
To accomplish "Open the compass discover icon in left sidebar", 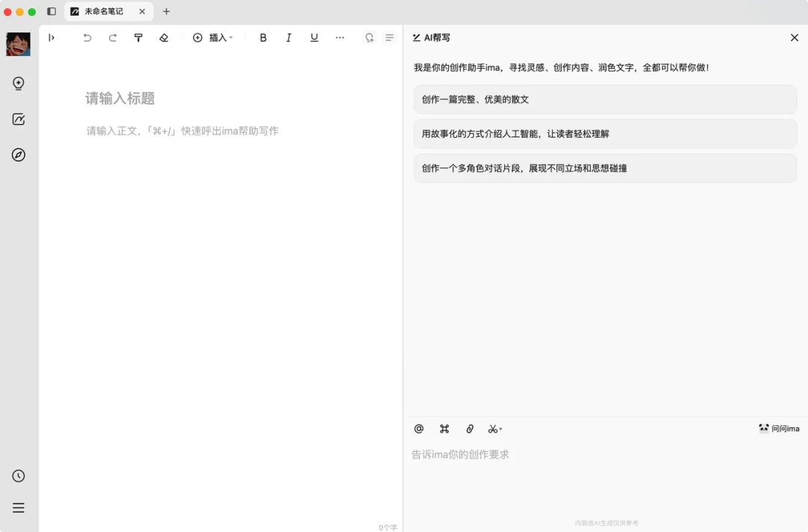I will (x=18, y=155).
